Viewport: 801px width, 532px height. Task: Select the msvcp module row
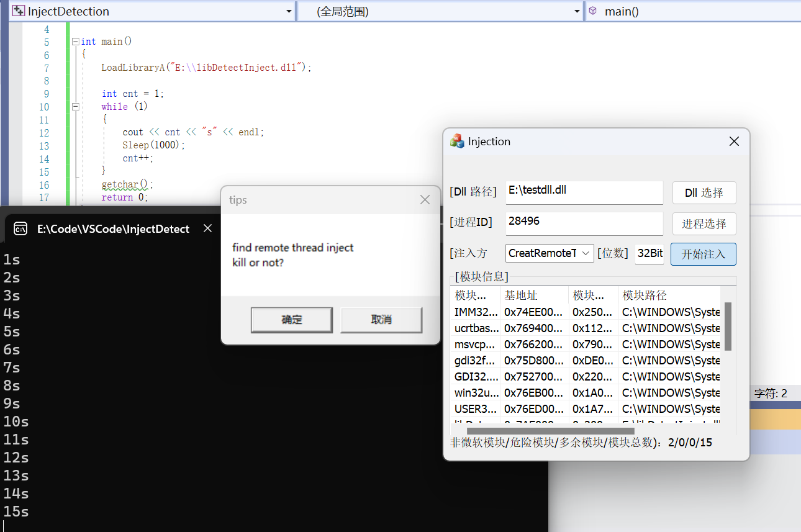coord(586,344)
